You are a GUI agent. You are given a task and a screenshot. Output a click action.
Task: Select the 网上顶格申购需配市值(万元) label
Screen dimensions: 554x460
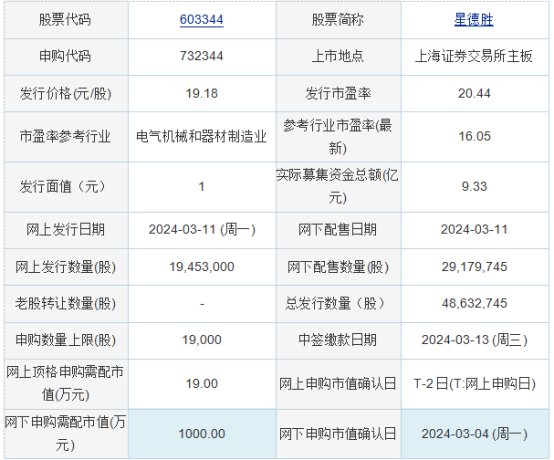coord(65,383)
